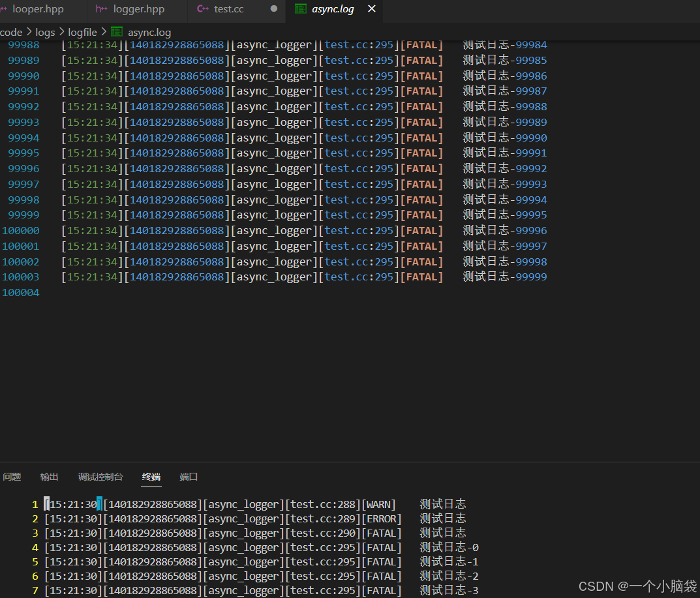700x598 pixels.
Task: Click the C++ file icon on test.cc tab
Action: [x=203, y=8]
